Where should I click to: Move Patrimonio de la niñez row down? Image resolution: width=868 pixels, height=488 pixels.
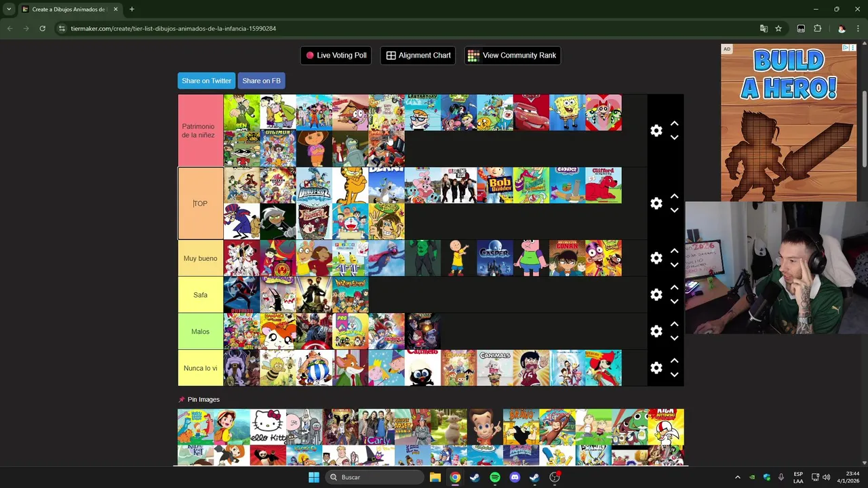point(674,138)
